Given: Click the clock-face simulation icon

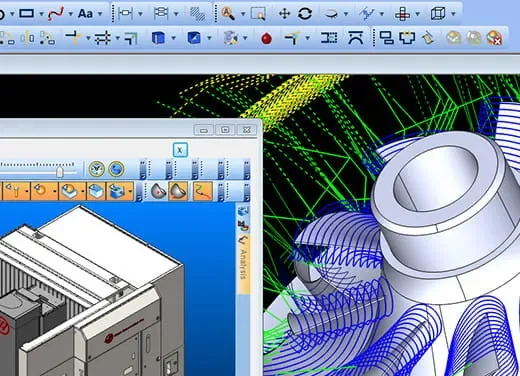Looking at the screenshot, I should pos(97,169).
